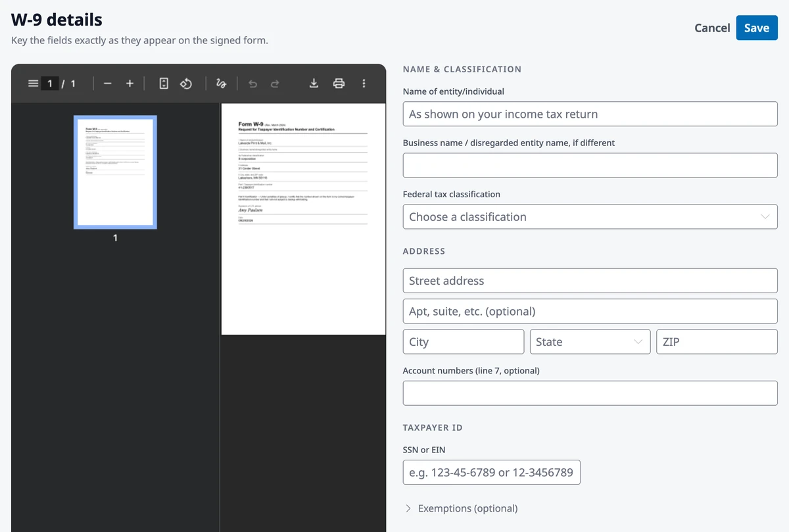789x532 pixels.
Task: Expand the Exemptions (optional) section
Action: (462, 508)
